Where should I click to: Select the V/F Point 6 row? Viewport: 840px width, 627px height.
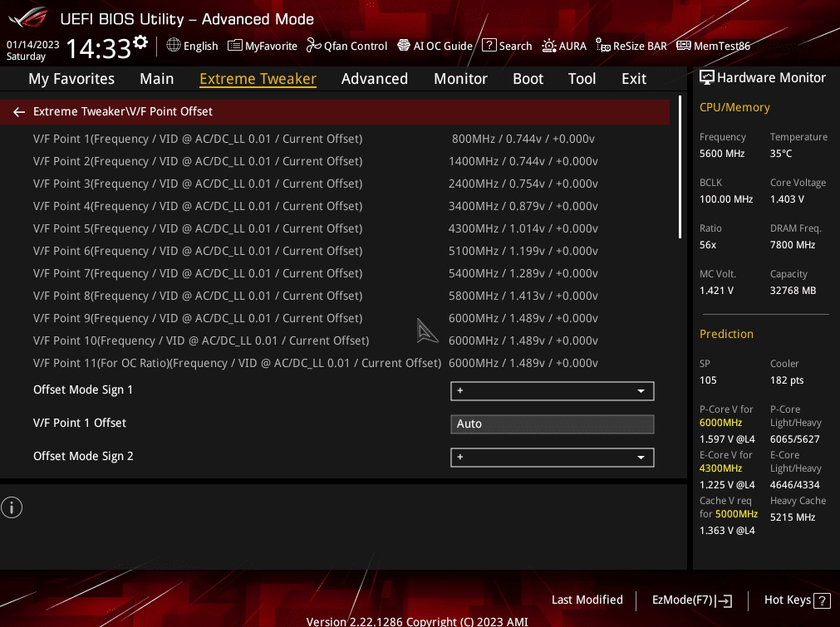335,251
